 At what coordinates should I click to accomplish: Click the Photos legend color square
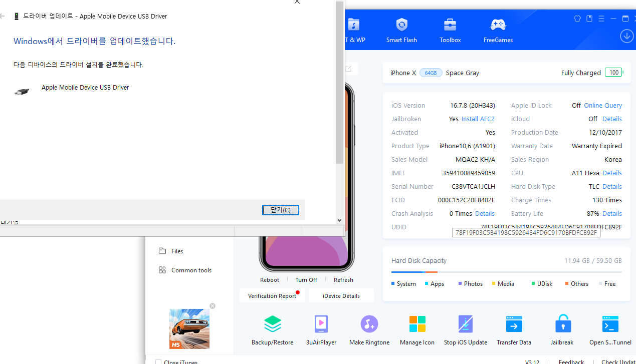point(460,284)
